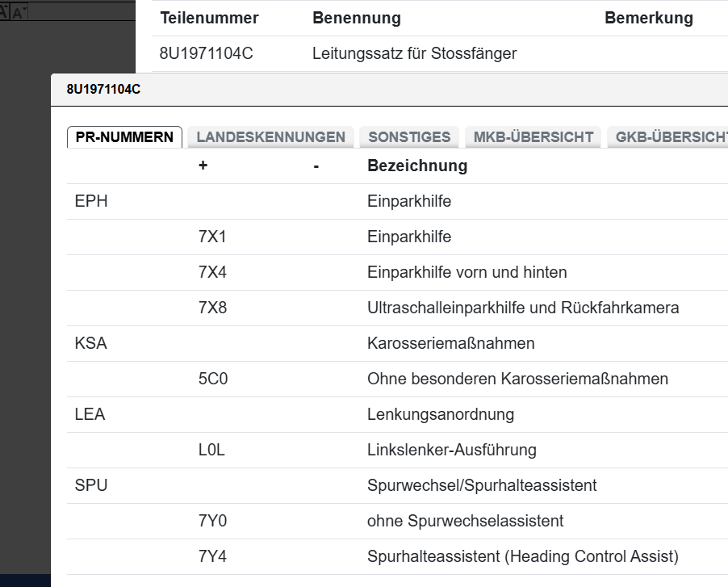
Task: Click the Benennung column header
Action: [x=356, y=18]
